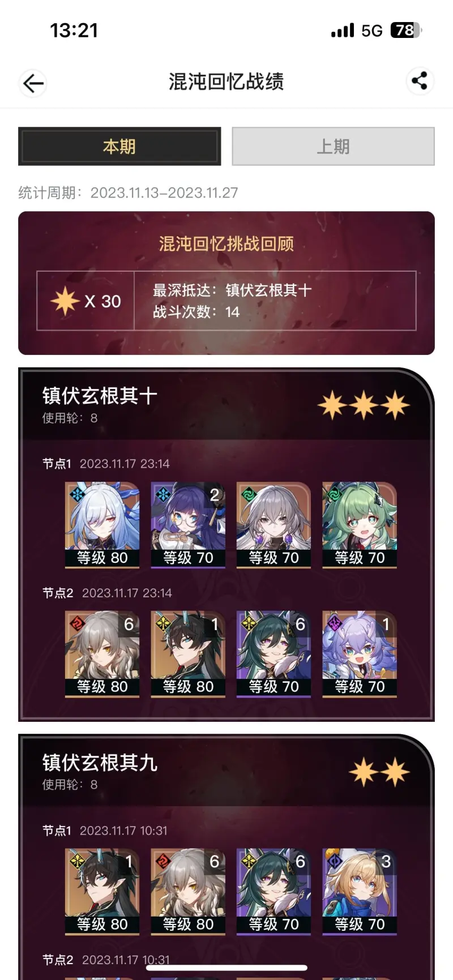Tap the 混沌回忆挑战回顾 summary banner

coord(226,283)
